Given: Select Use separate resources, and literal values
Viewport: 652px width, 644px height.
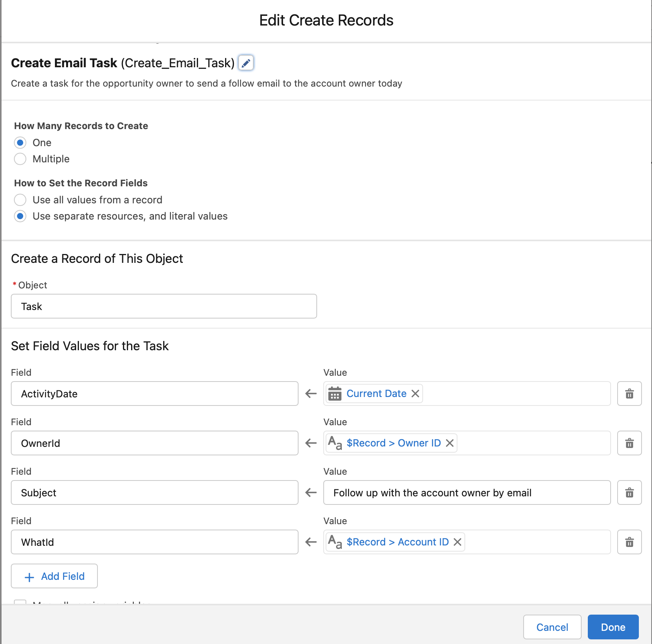Looking at the screenshot, I should 20,216.
